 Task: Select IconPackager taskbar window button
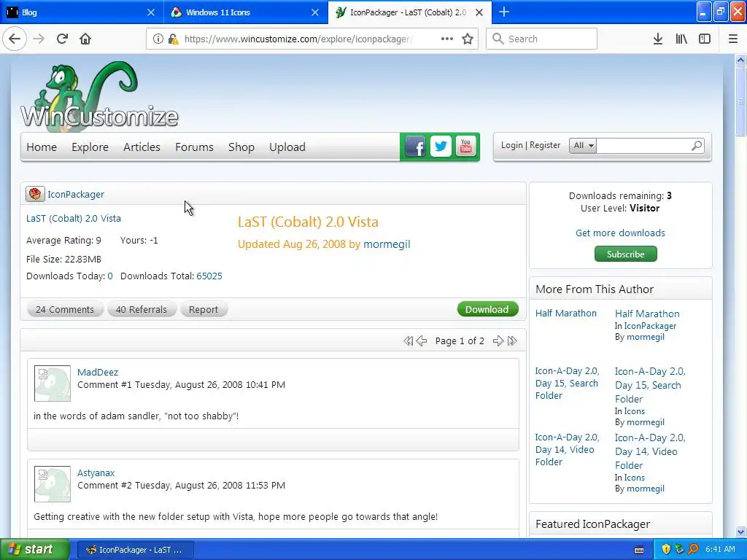(135, 550)
